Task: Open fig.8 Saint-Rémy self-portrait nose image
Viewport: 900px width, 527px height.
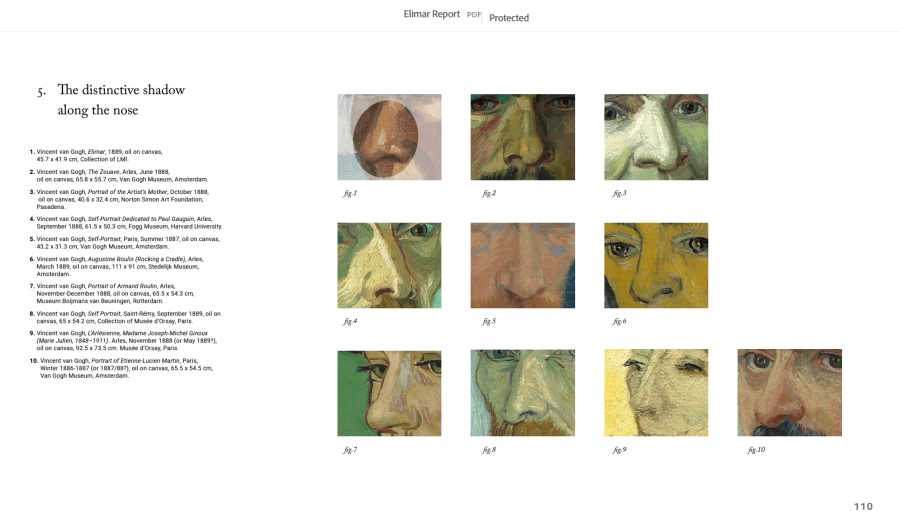Action: pos(523,393)
